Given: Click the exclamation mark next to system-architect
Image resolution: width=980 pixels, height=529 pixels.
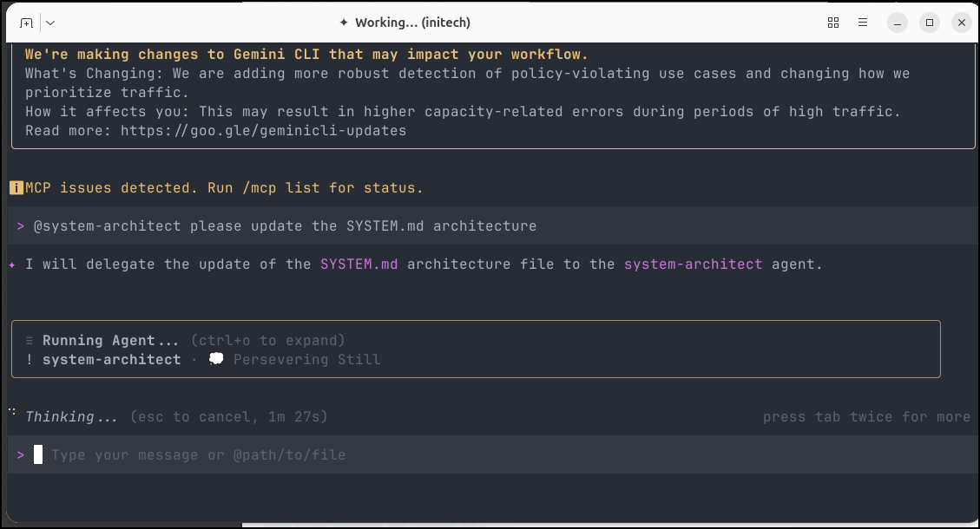Looking at the screenshot, I should click(30, 360).
